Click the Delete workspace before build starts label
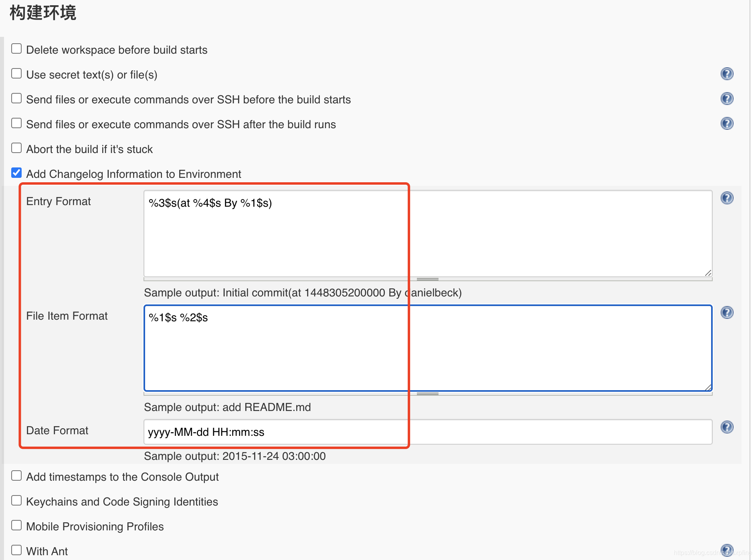 (117, 50)
